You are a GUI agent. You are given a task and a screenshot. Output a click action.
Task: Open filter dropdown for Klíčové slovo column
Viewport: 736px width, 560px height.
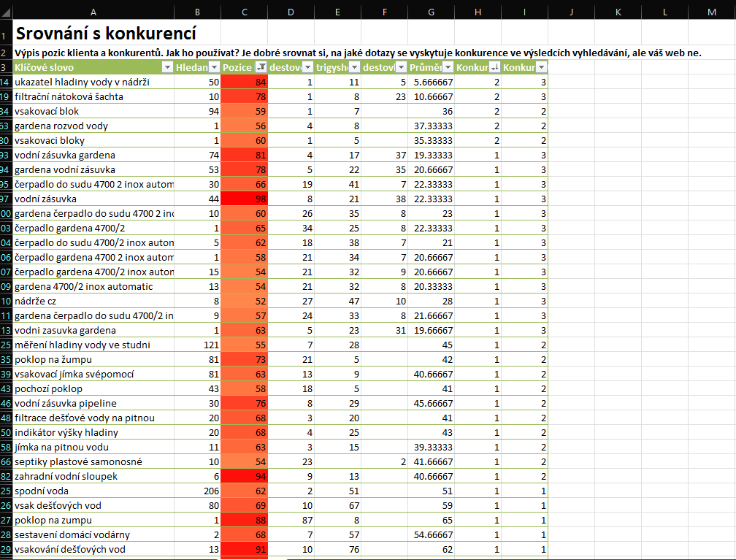[167, 68]
